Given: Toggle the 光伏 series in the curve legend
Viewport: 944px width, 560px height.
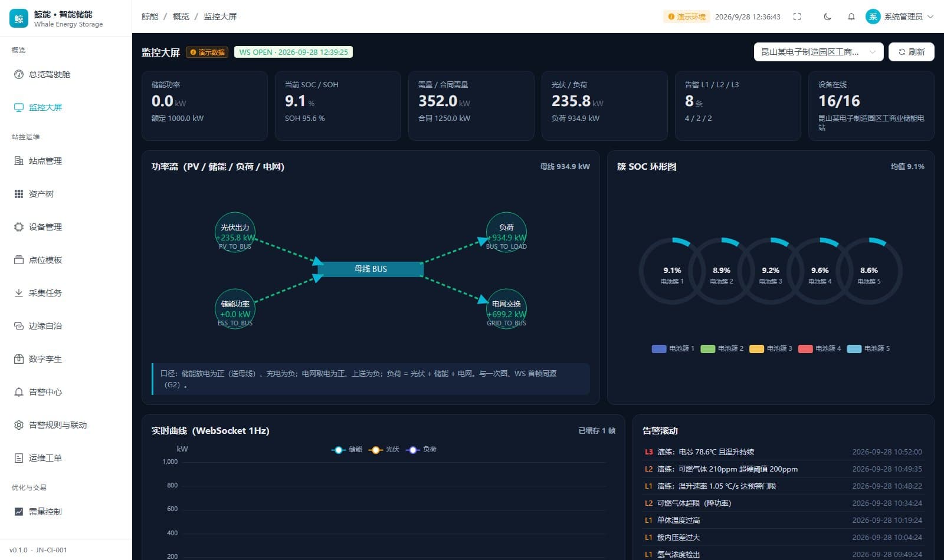Looking at the screenshot, I should point(383,449).
